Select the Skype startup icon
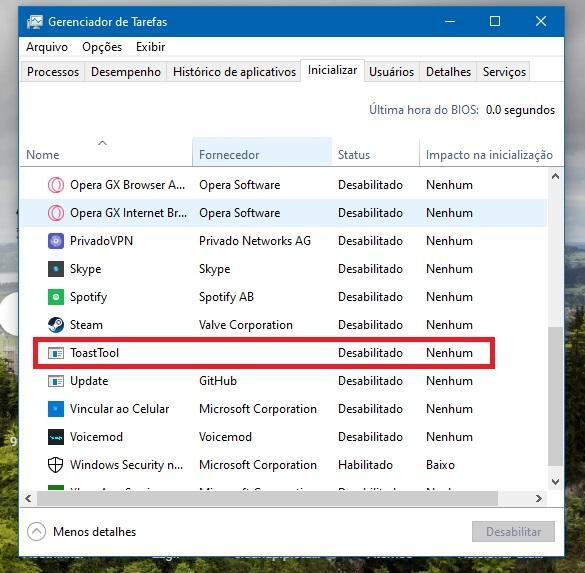 (56, 269)
